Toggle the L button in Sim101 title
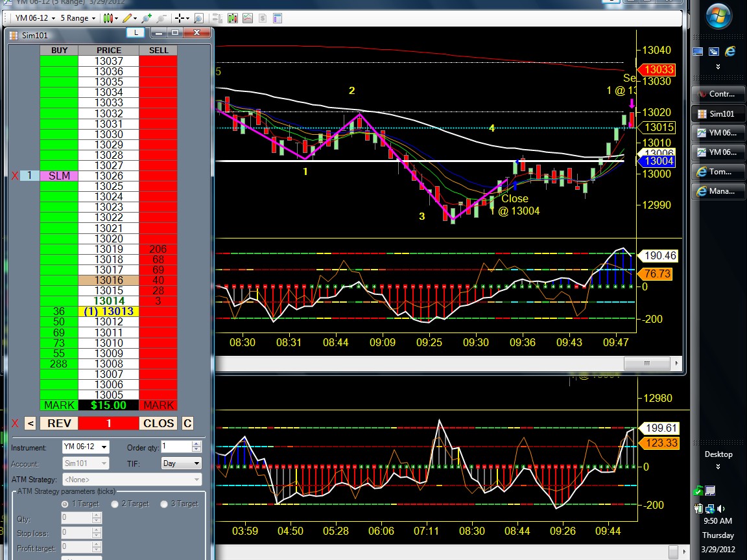The width and height of the screenshot is (747, 560). (136, 32)
